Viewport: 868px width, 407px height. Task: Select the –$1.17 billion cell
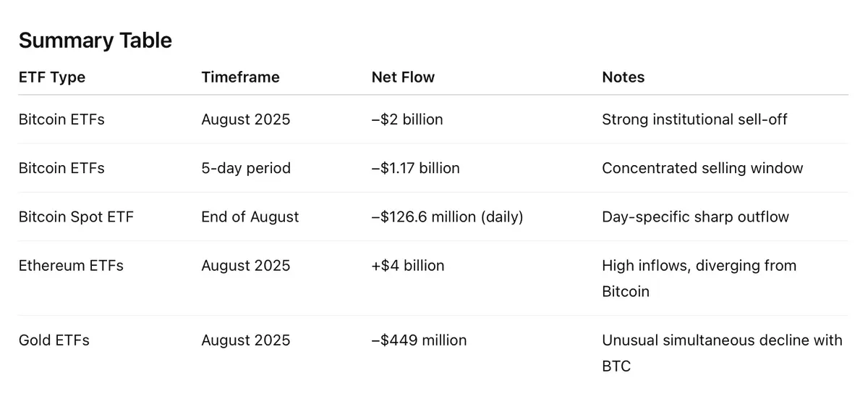[416, 168]
